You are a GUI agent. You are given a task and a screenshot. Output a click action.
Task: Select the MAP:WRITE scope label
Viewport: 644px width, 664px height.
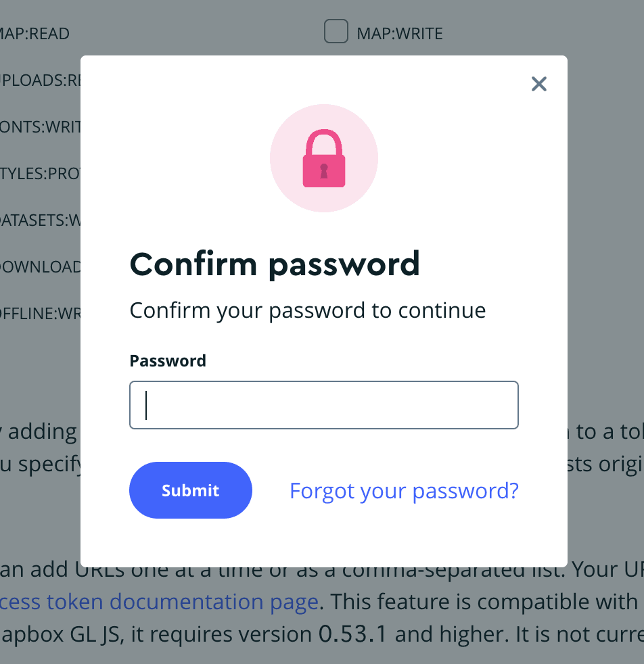pyautogui.click(x=400, y=33)
